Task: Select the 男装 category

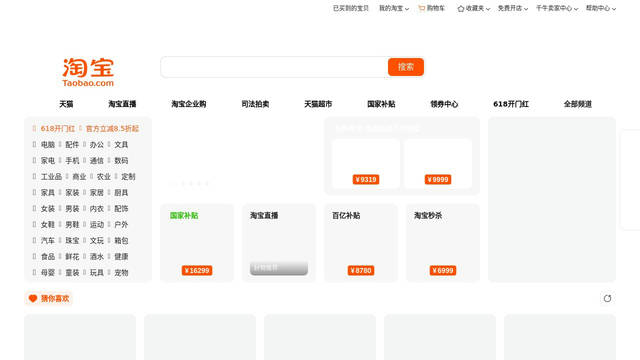Action: 72,209
